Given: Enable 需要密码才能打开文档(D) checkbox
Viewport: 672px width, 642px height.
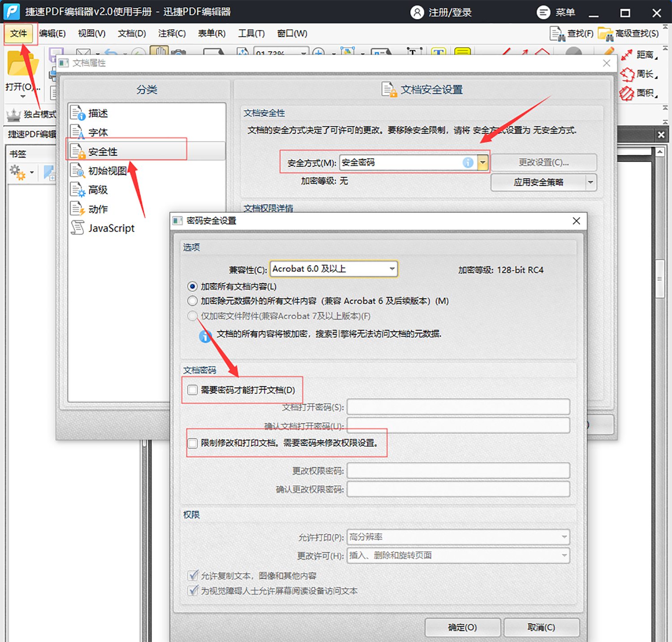Looking at the screenshot, I should point(193,390).
